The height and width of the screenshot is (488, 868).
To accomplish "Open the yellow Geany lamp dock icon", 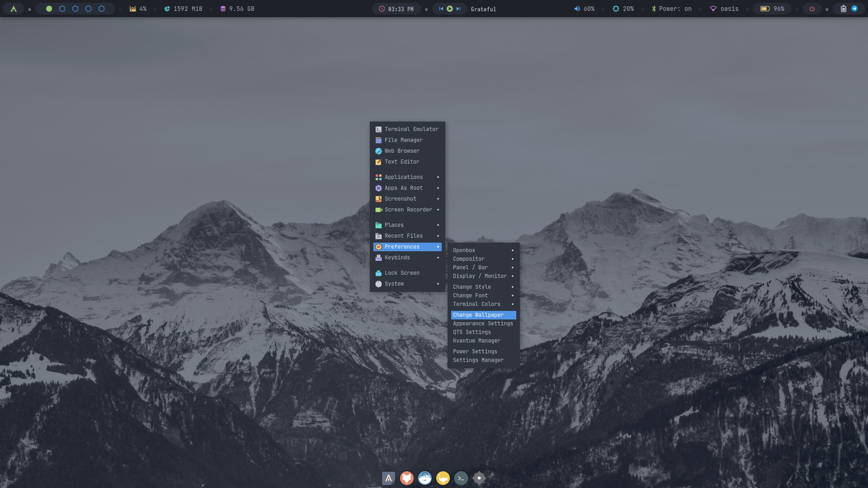I will click(443, 478).
